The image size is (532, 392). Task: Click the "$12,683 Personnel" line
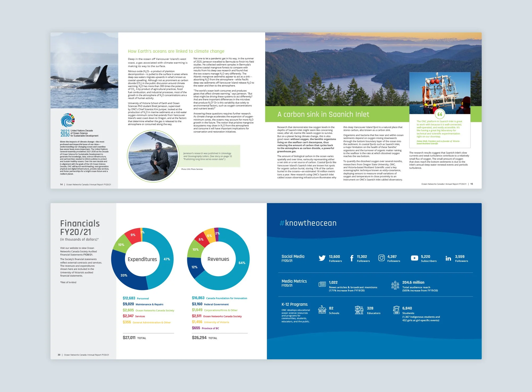[136, 298]
